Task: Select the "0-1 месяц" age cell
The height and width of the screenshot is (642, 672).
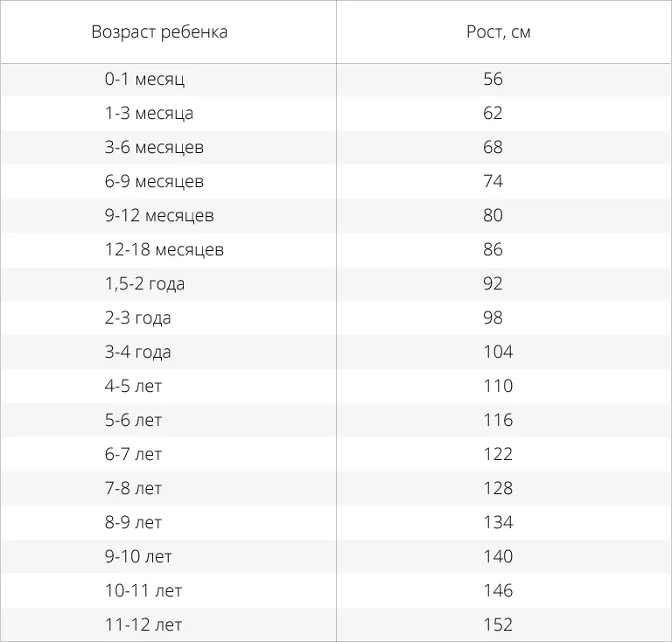Action: 145,80
